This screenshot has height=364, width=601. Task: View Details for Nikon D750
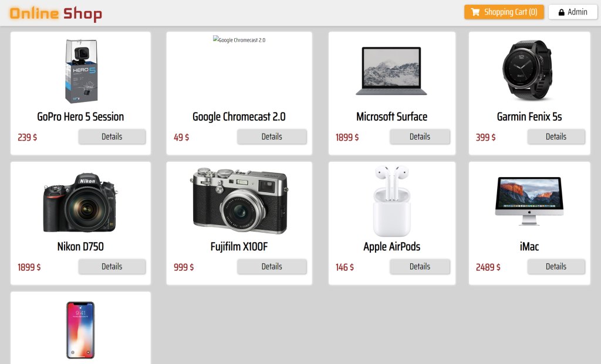pyautogui.click(x=112, y=266)
